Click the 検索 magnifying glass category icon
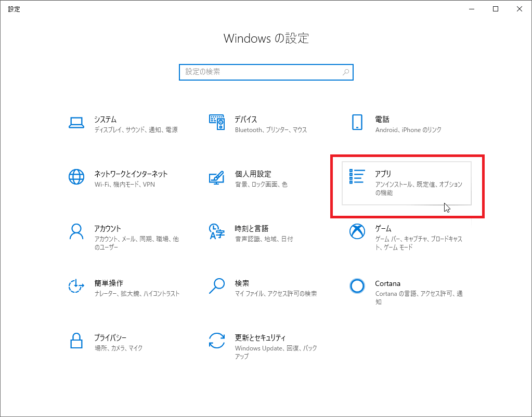 tap(216, 286)
